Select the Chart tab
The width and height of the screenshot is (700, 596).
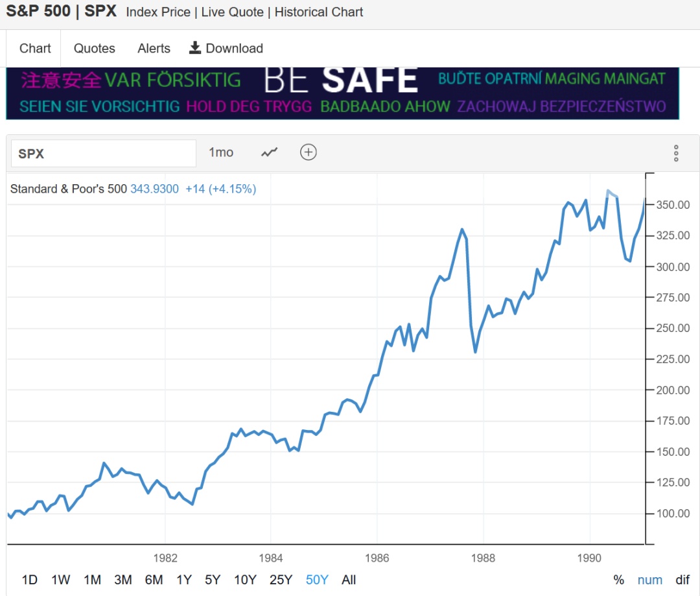[35, 49]
